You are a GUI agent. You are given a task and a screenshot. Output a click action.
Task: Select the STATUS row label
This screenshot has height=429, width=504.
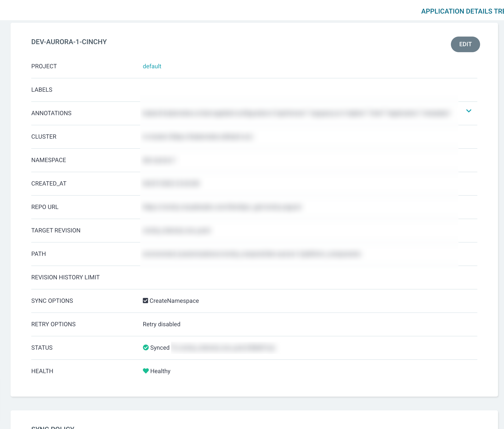tap(42, 348)
